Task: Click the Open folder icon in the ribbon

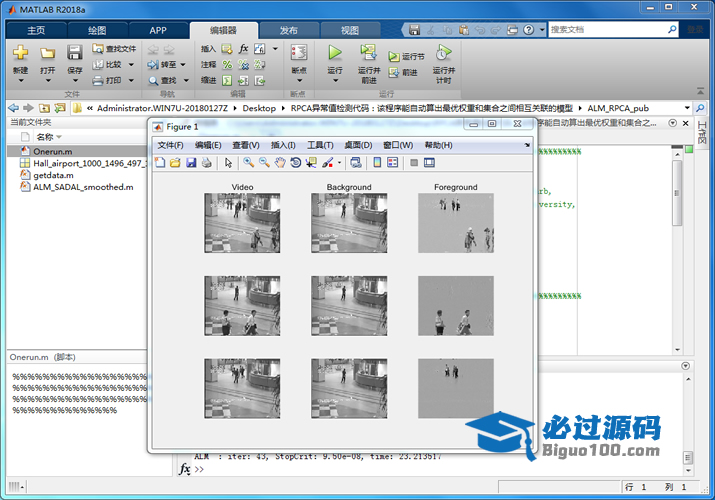Action: [x=47, y=53]
